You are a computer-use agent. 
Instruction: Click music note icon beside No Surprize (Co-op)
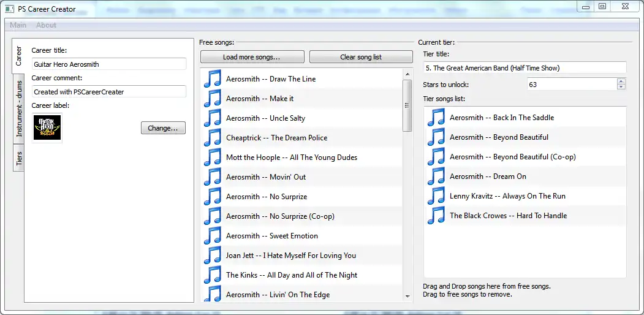click(213, 216)
